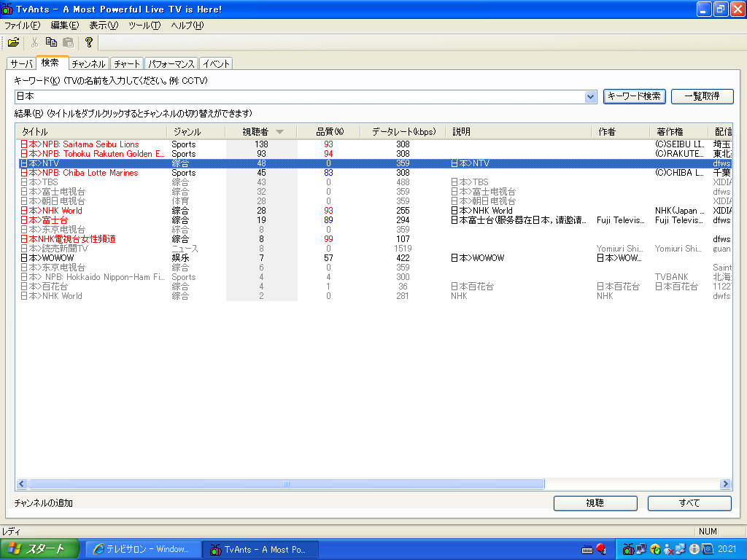Switch to the イベント tab
Viewport: 747px width, 560px height.
(216, 64)
